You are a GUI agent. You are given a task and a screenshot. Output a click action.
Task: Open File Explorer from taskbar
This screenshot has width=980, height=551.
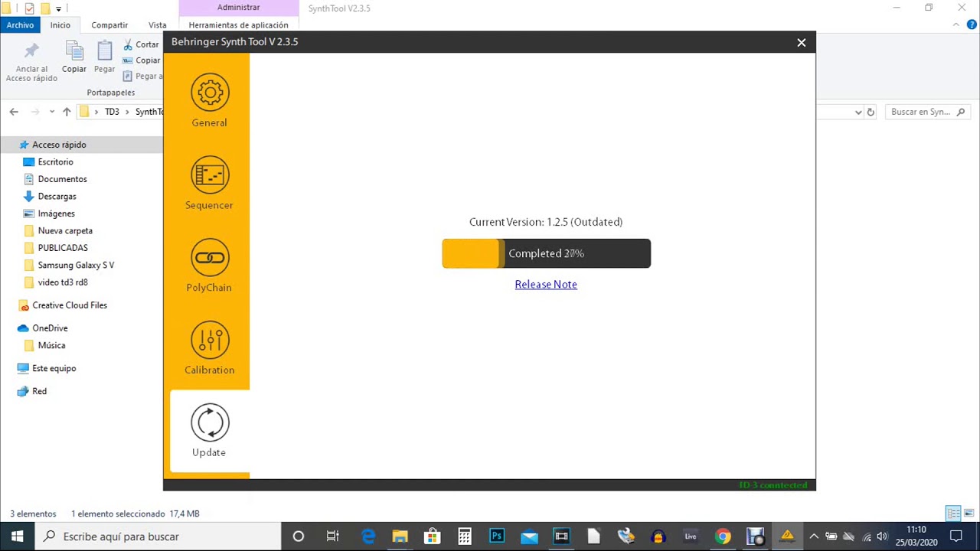pos(400,536)
